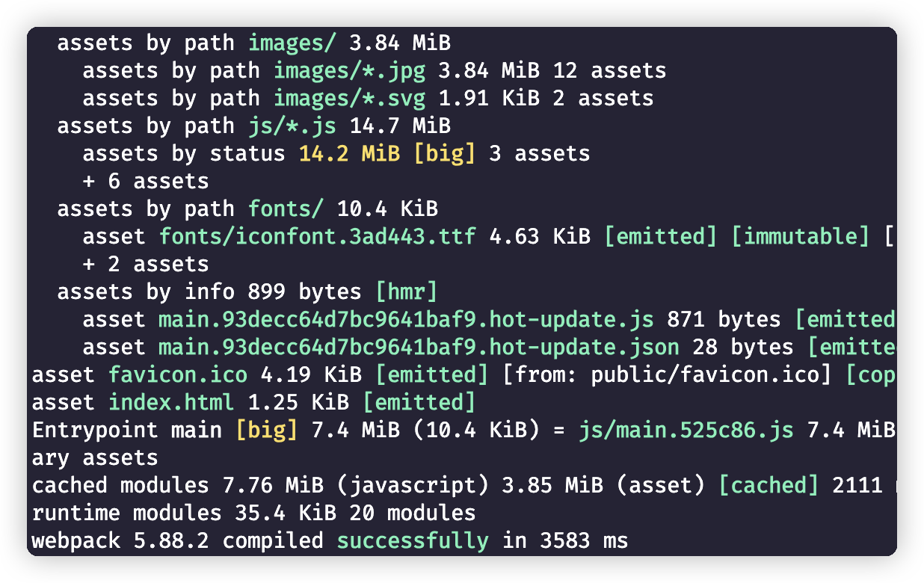
Task: Click the fonts/ path text
Action: [x=286, y=209]
